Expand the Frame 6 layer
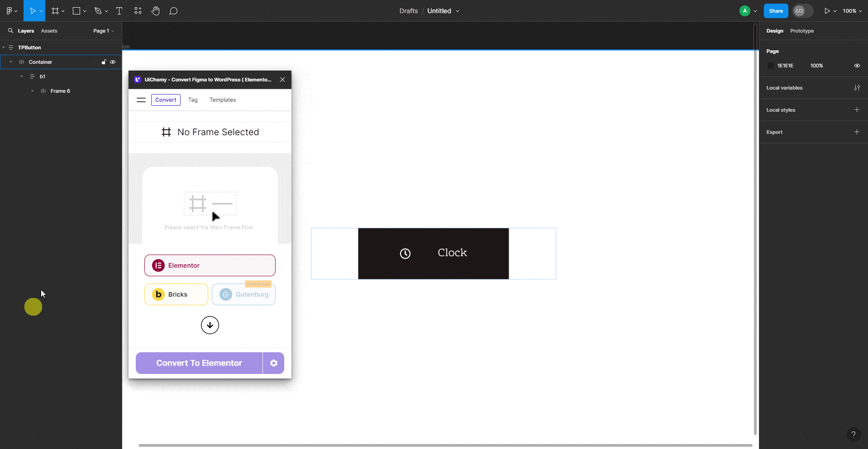 (x=33, y=91)
